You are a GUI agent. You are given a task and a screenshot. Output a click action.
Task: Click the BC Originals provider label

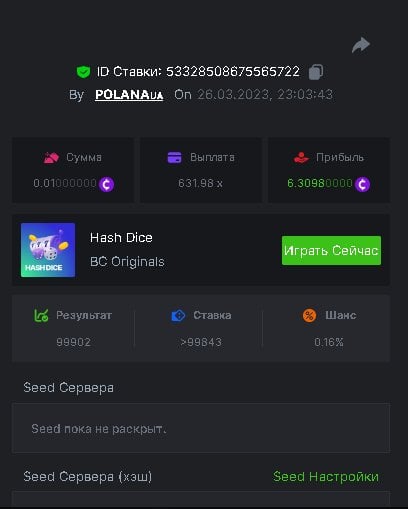click(x=127, y=262)
